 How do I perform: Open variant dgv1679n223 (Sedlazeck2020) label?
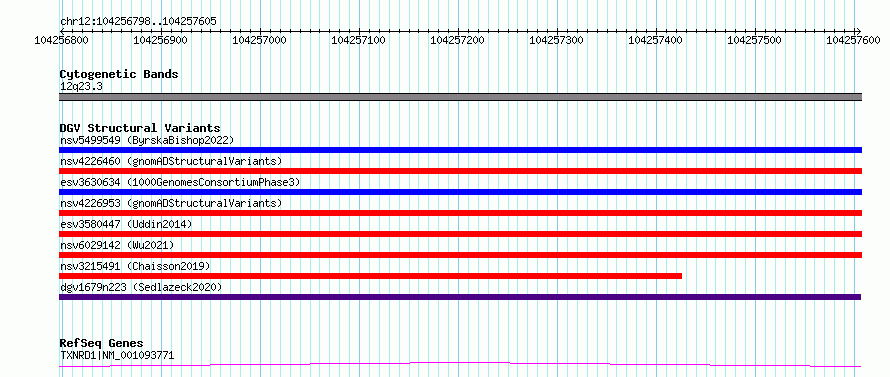[141, 287]
